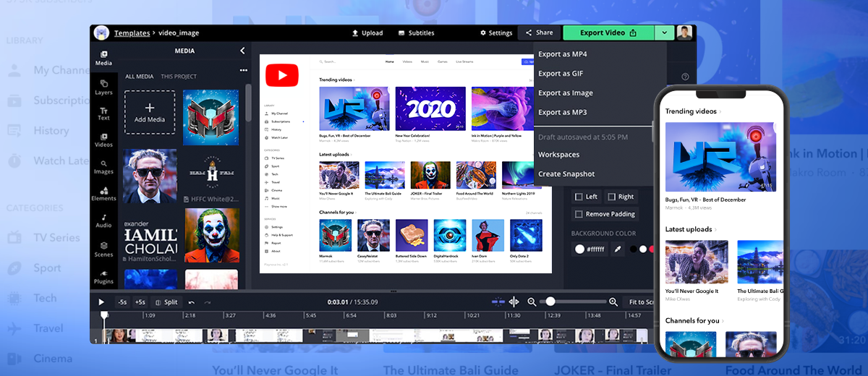Image resolution: width=868 pixels, height=376 pixels.
Task: Click the Kapwing cat logo
Action: pyautogui.click(x=101, y=33)
